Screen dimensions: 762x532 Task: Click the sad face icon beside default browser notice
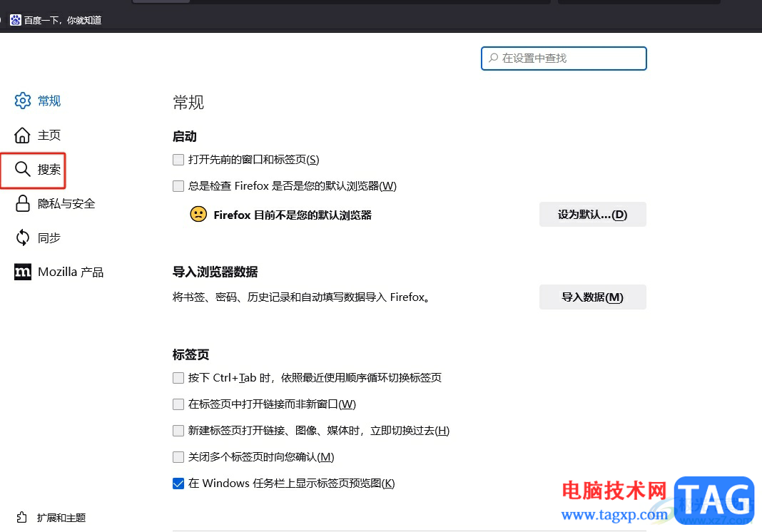click(198, 214)
